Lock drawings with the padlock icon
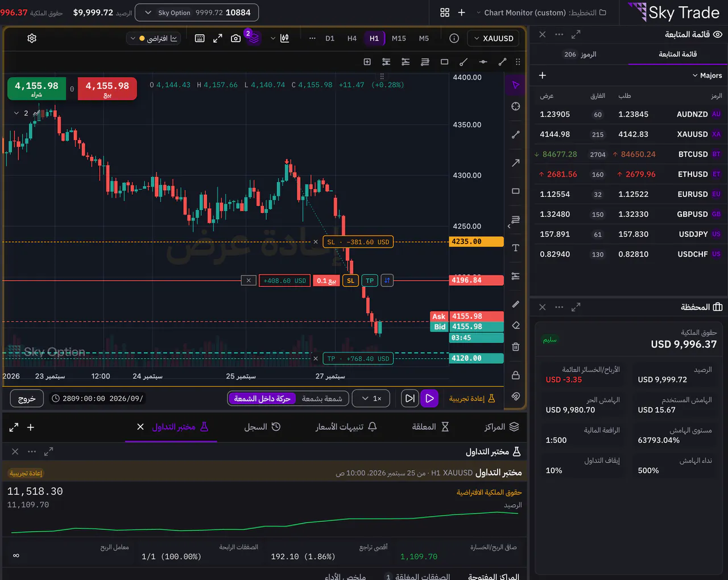 516,375
